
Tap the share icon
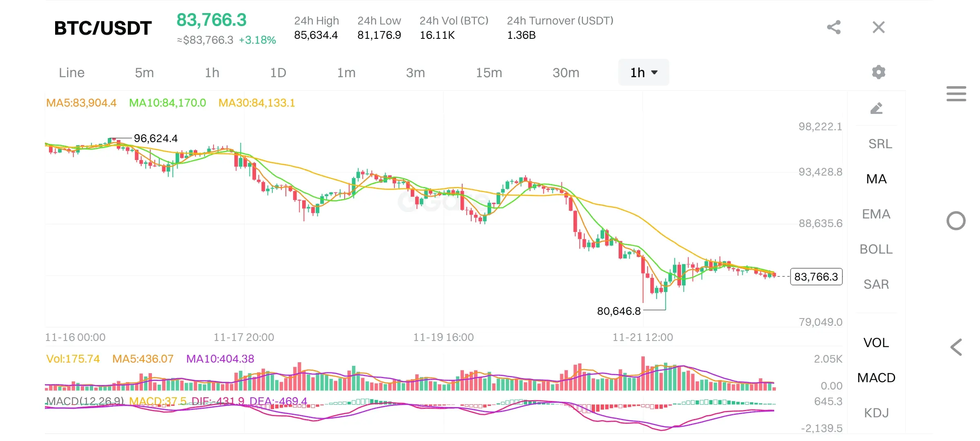coord(834,27)
